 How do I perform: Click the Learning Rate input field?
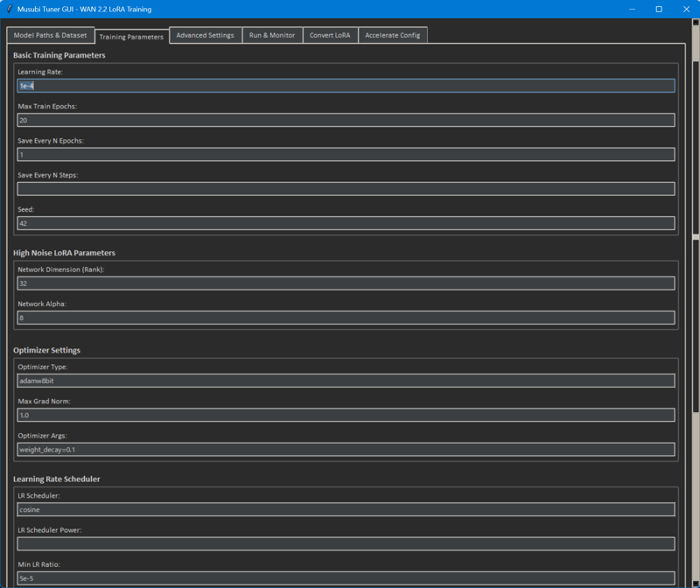point(346,86)
